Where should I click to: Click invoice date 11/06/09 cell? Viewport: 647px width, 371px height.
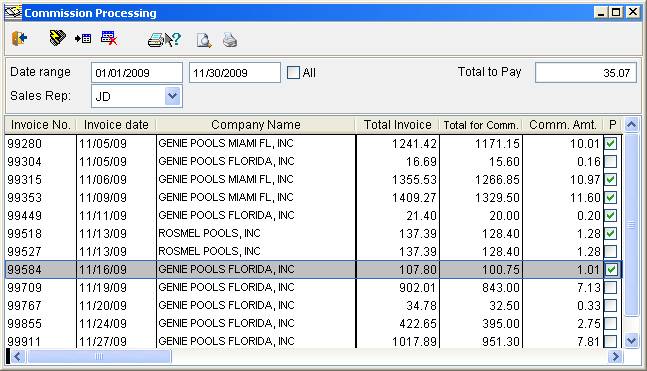(x=116, y=180)
